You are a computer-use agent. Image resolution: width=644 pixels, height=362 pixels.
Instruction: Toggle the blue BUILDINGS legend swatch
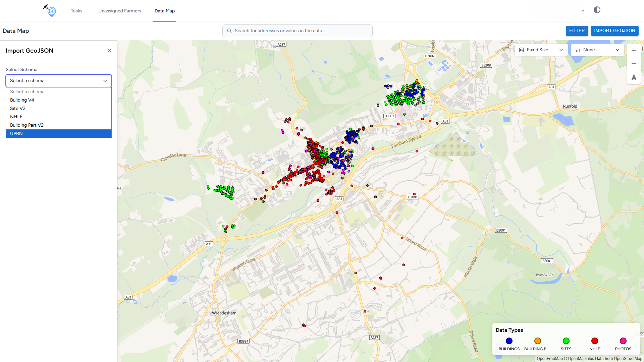pyautogui.click(x=509, y=341)
